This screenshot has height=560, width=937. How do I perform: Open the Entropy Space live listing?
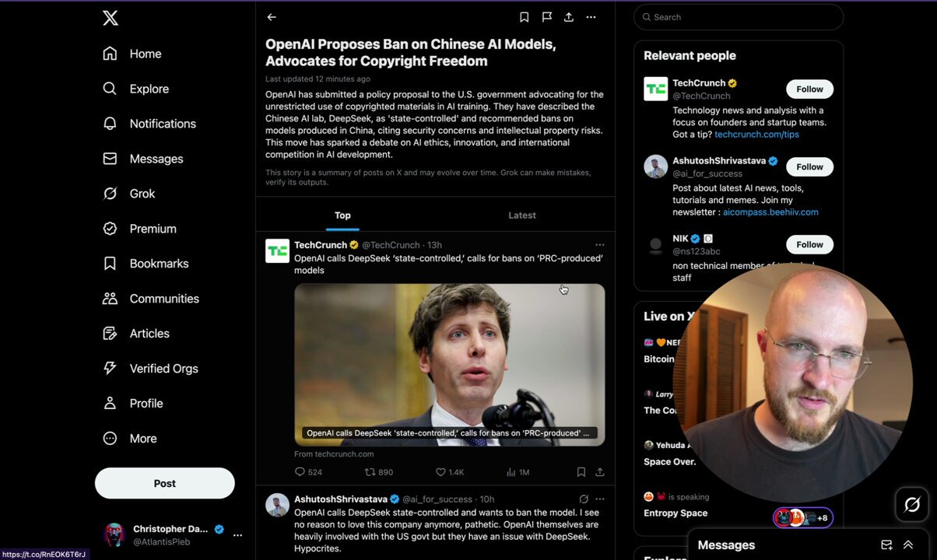(676, 513)
